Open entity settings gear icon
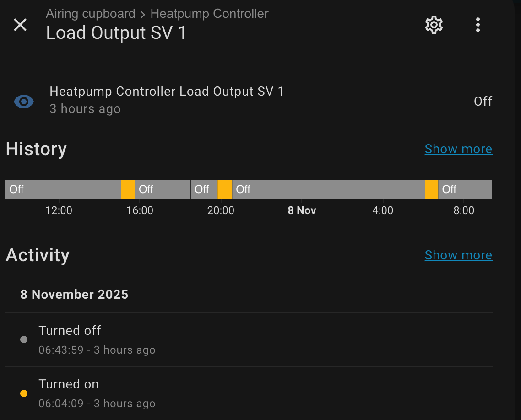 click(434, 25)
